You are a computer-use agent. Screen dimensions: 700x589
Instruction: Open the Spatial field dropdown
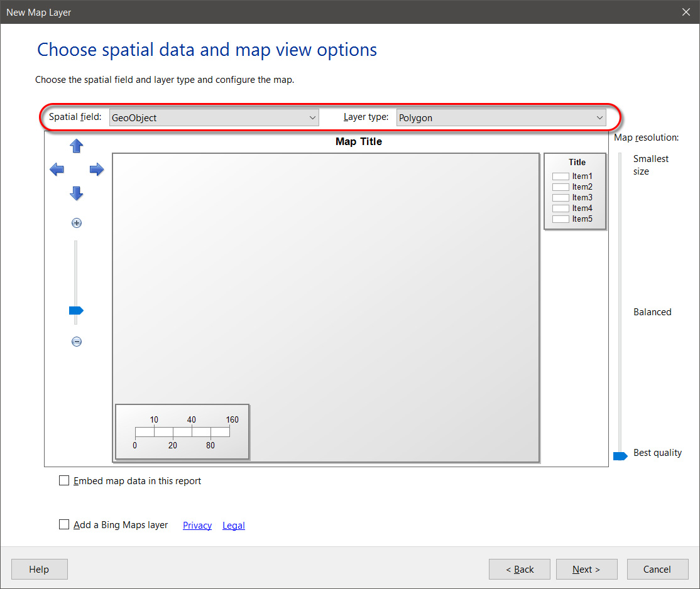(x=214, y=117)
